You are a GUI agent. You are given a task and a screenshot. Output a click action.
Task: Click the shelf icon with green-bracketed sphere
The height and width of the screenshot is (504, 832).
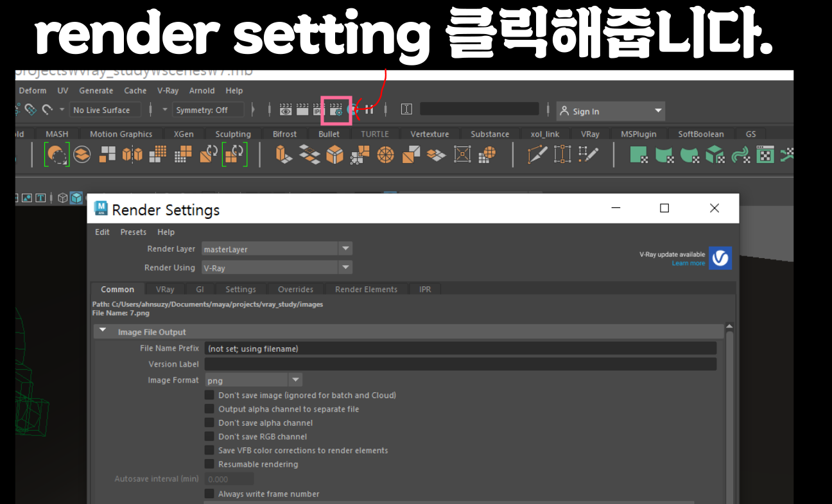[x=57, y=154]
